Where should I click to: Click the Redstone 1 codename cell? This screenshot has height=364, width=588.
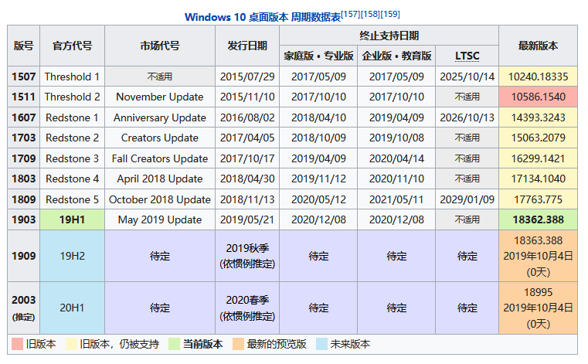(x=72, y=117)
